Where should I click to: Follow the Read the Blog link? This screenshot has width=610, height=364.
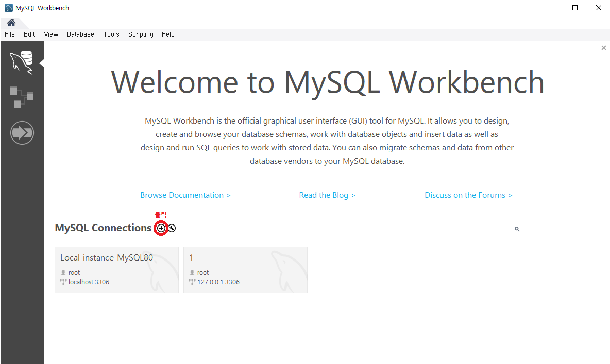(x=327, y=195)
